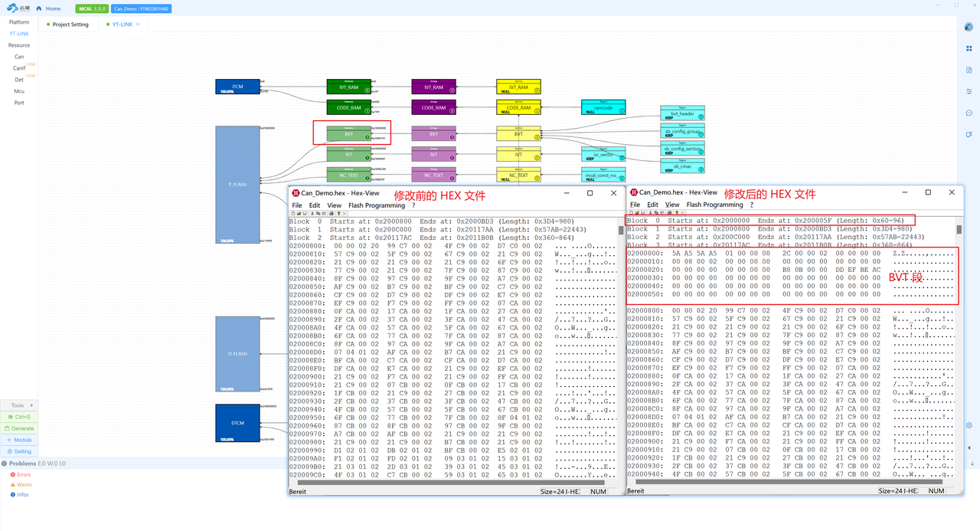Click the sliders icon in right sidebar
The height and width of the screenshot is (531, 980).
tap(969, 91)
